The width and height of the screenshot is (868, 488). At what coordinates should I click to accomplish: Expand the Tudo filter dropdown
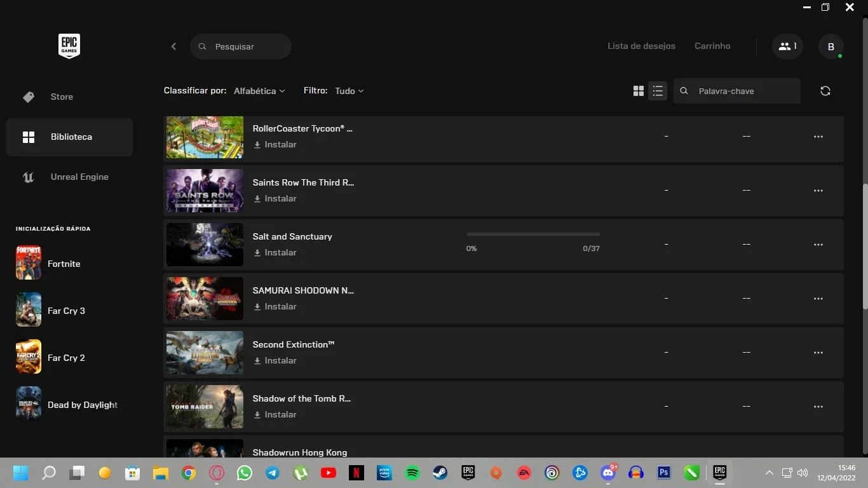(x=349, y=91)
